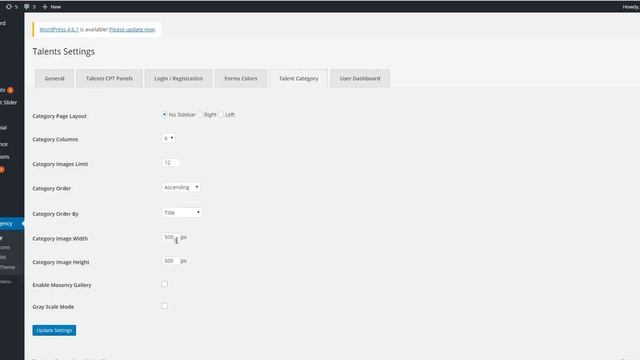Open the comments bubble icon showing 3
Image resolution: width=640 pixels, height=360 pixels.
(x=29, y=7)
